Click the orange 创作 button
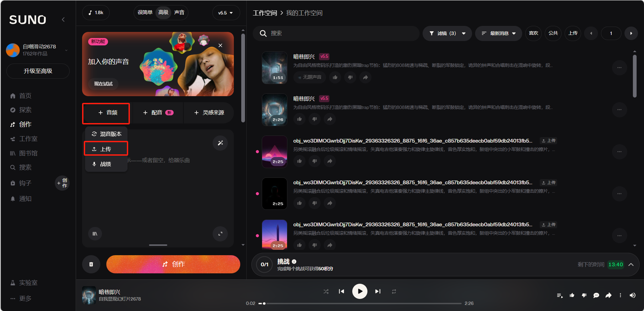 point(173,264)
